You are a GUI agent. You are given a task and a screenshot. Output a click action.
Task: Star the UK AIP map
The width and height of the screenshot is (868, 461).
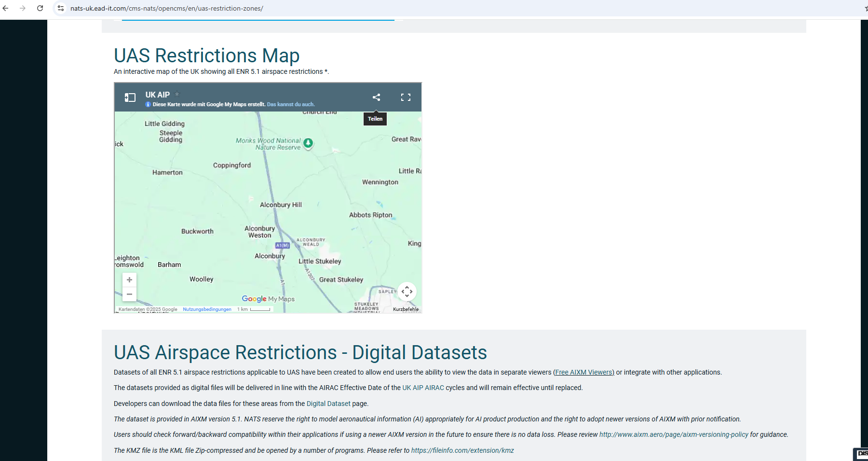177,94
